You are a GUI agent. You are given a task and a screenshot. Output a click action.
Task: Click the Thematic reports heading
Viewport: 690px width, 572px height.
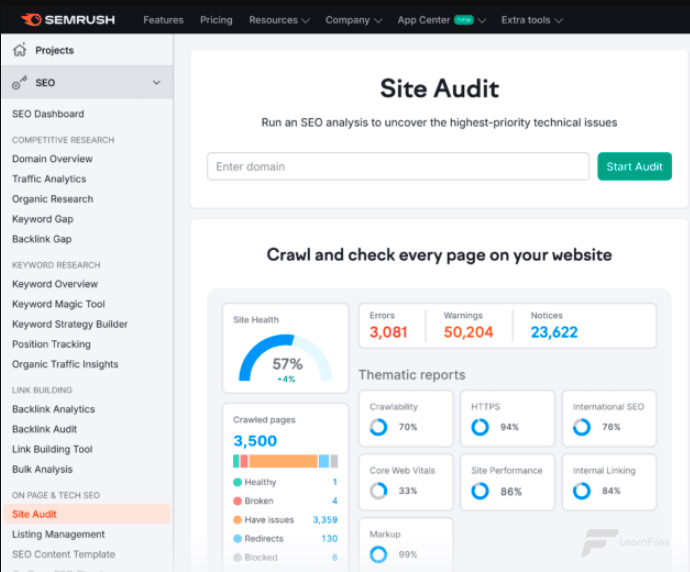click(411, 375)
